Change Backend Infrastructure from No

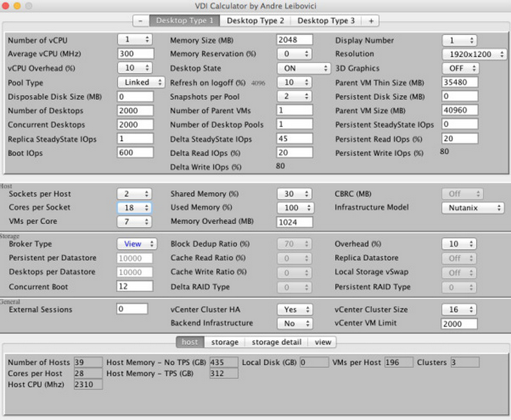[295, 324]
